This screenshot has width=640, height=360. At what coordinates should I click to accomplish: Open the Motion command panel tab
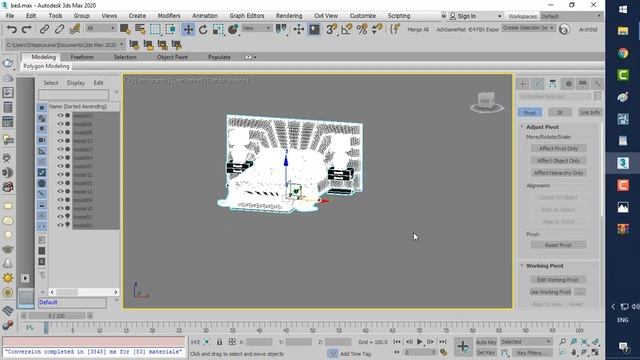[568, 84]
